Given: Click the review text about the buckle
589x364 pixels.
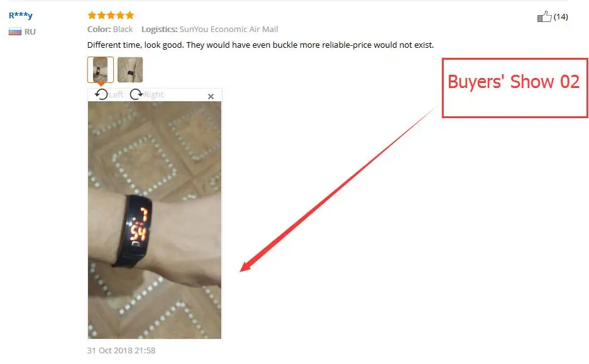Looking at the screenshot, I should pyautogui.click(x=260, y=45).
